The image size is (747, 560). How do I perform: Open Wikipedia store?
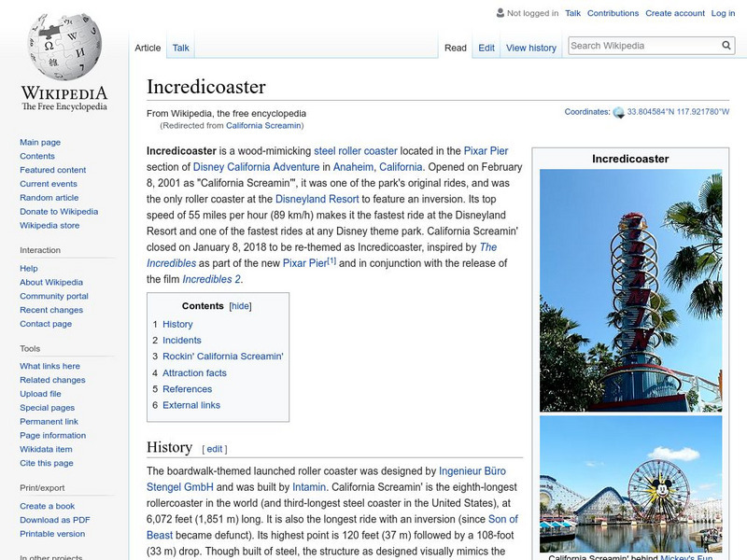pos(49,225)
